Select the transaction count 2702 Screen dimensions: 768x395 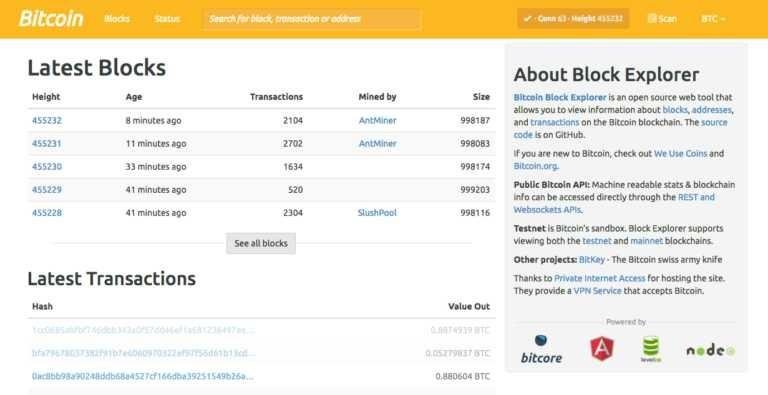[292, 144]
